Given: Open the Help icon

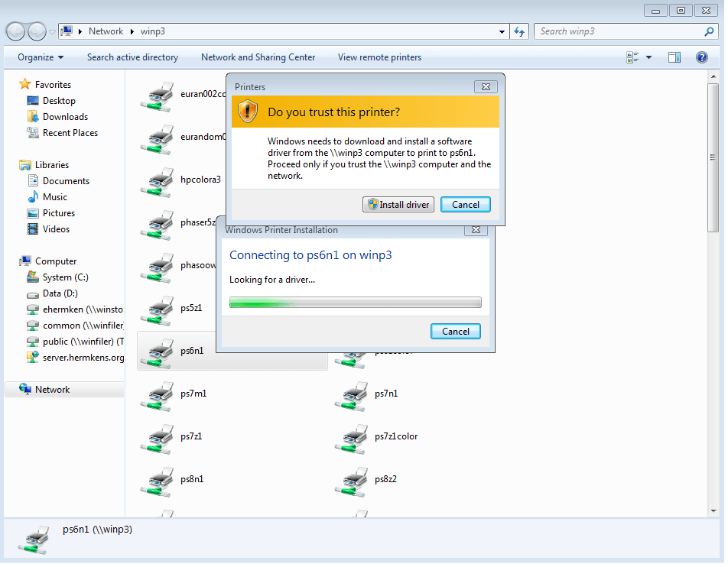Looking at the screenshot, I should [x=701, y=57].
